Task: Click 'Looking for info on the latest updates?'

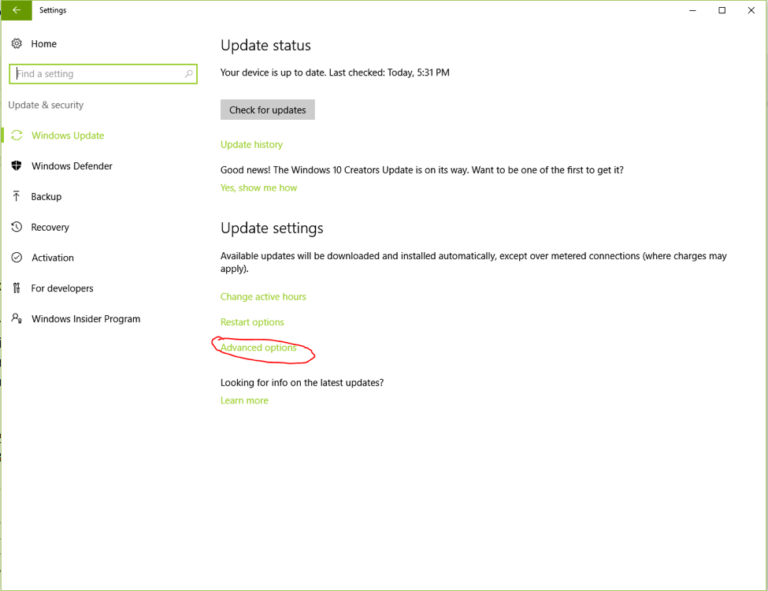Action: point(302,382)
